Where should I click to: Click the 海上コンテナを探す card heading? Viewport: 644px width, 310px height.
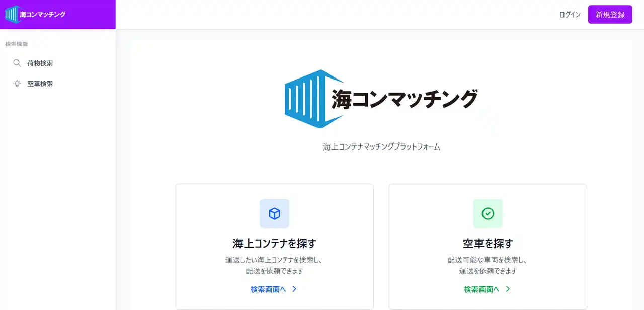click(x=274, y=243)
